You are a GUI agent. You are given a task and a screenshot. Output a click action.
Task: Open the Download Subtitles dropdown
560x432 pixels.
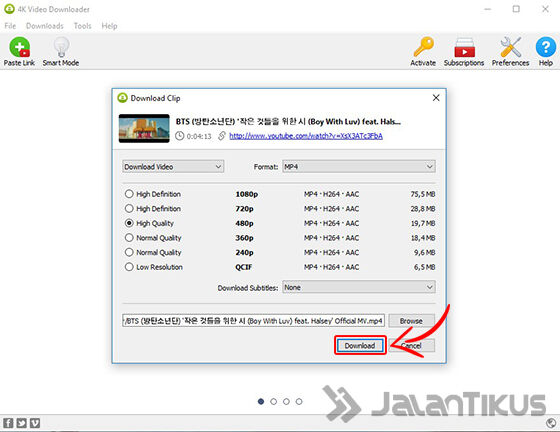point(359,287)
